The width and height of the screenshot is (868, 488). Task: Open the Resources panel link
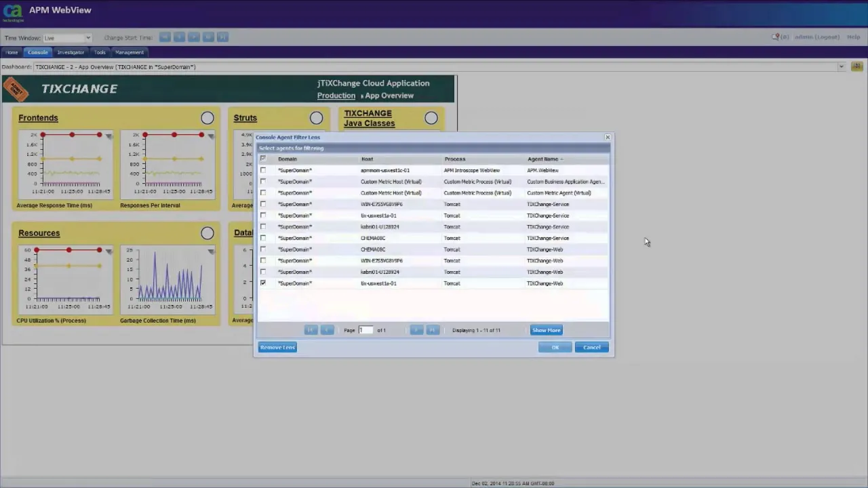tap(39, 233)
